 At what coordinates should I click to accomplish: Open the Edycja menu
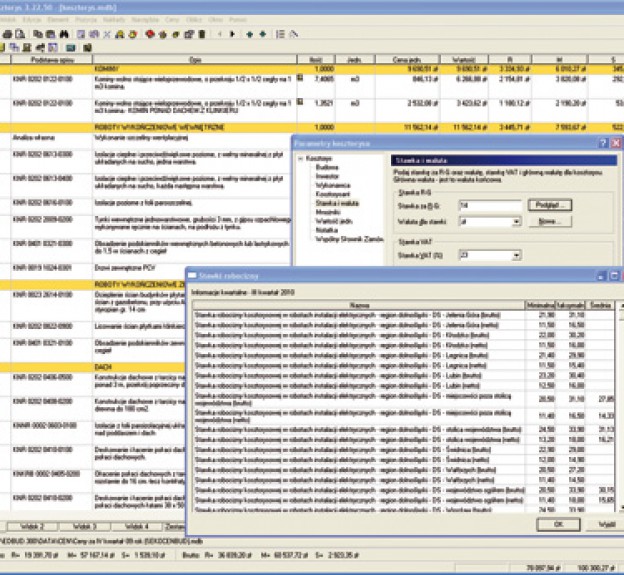click(x=32, y=19)
